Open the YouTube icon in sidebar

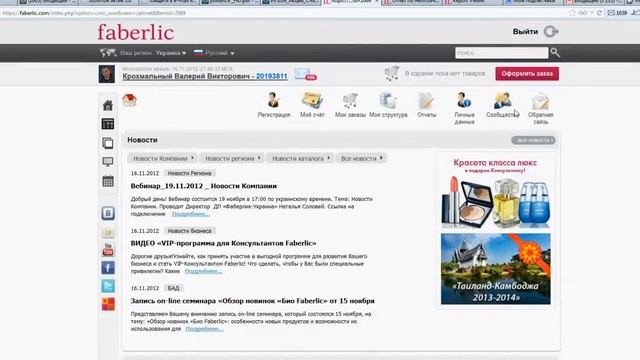(108, 250)
